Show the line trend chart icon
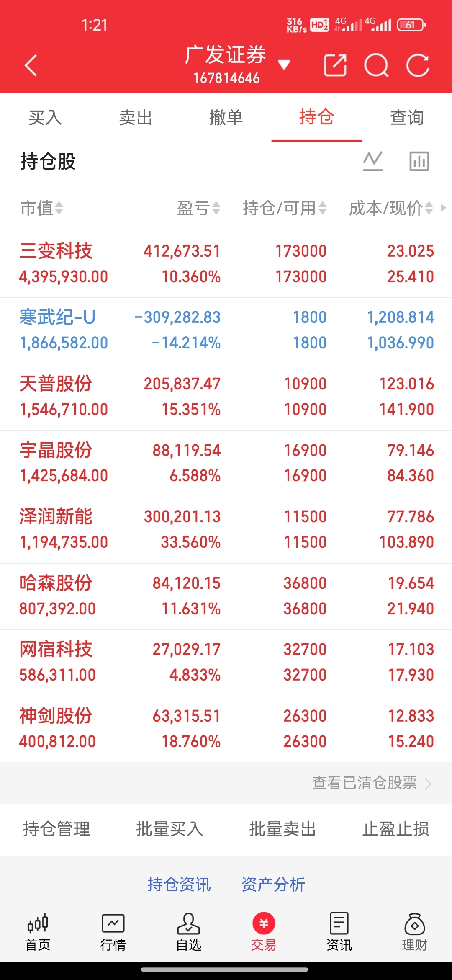 [x=373, y=161]
